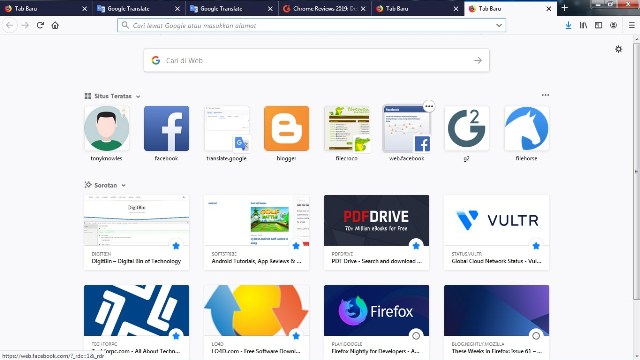Viewport: 640px width, 360px height.
Task: Open the home page icon
Action: click(55, 25)
